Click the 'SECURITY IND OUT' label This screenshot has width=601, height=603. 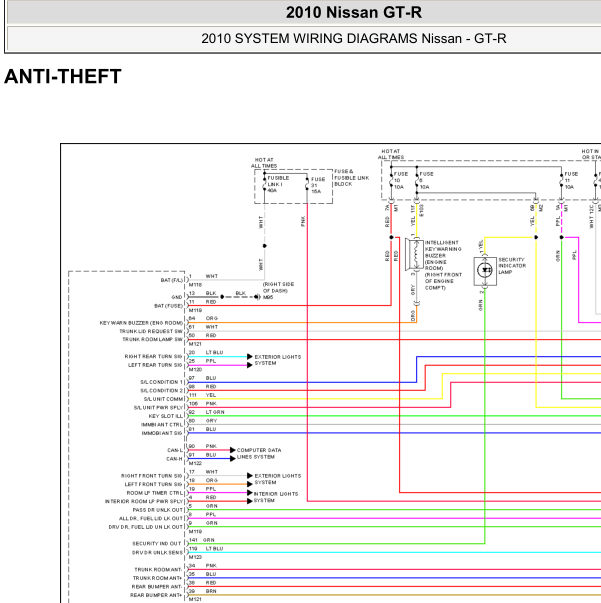[156, 544]
